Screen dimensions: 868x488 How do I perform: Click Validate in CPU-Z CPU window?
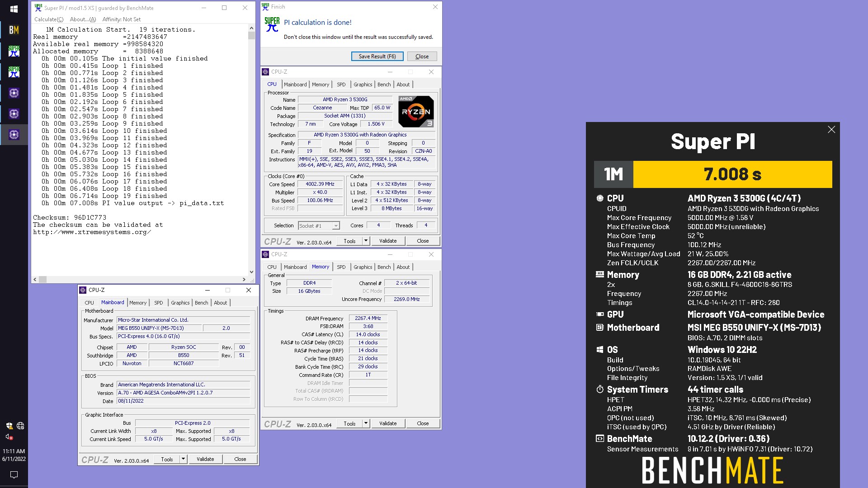click(388, 241)
